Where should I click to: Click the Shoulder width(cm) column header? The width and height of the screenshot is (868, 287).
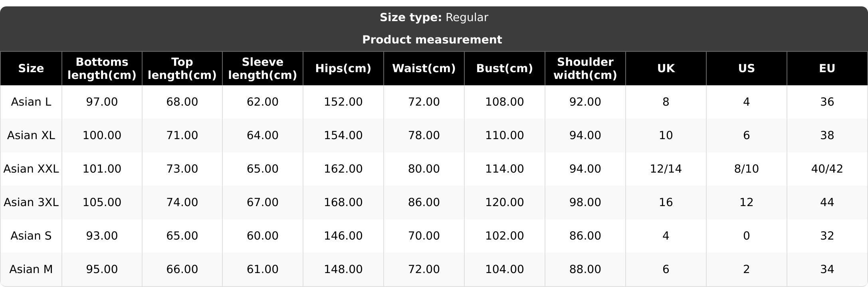tap(585, 69)
